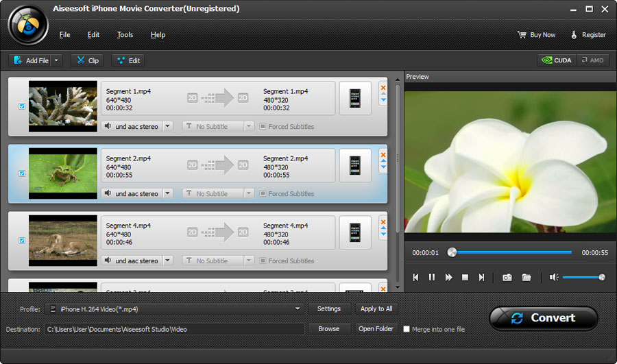
Task: Select the Segment 4.mp4 lion thumbnail
Action: (x=63, y=241)
